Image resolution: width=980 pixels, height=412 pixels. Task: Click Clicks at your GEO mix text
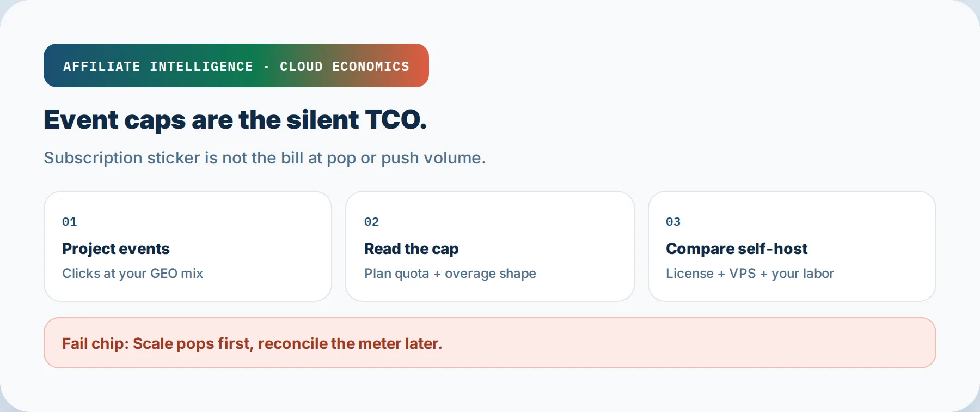pos(132,274)
